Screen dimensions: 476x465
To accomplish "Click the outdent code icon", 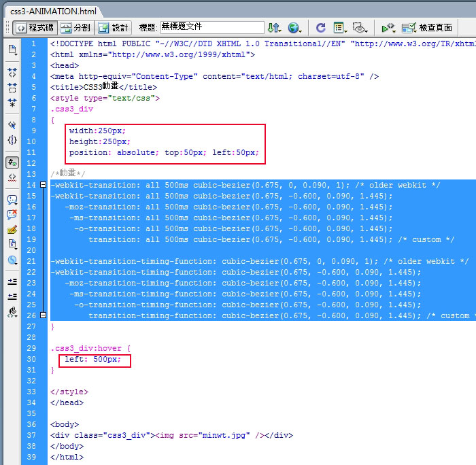I will pos(12,296).
